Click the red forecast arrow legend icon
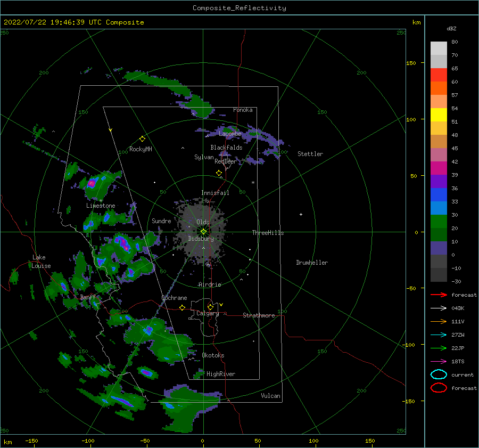 (x=439, y=295)
